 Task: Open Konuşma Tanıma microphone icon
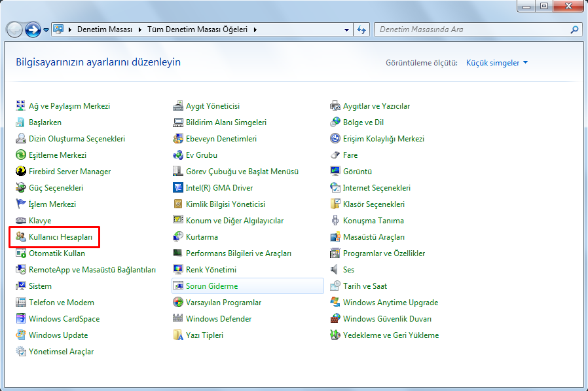(335, 220)
